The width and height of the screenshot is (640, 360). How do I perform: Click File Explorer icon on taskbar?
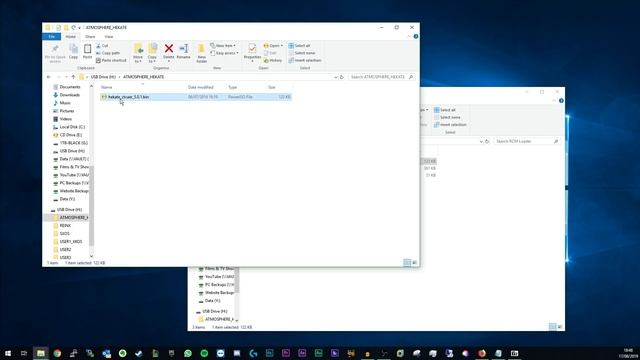(x=41, y=353)
